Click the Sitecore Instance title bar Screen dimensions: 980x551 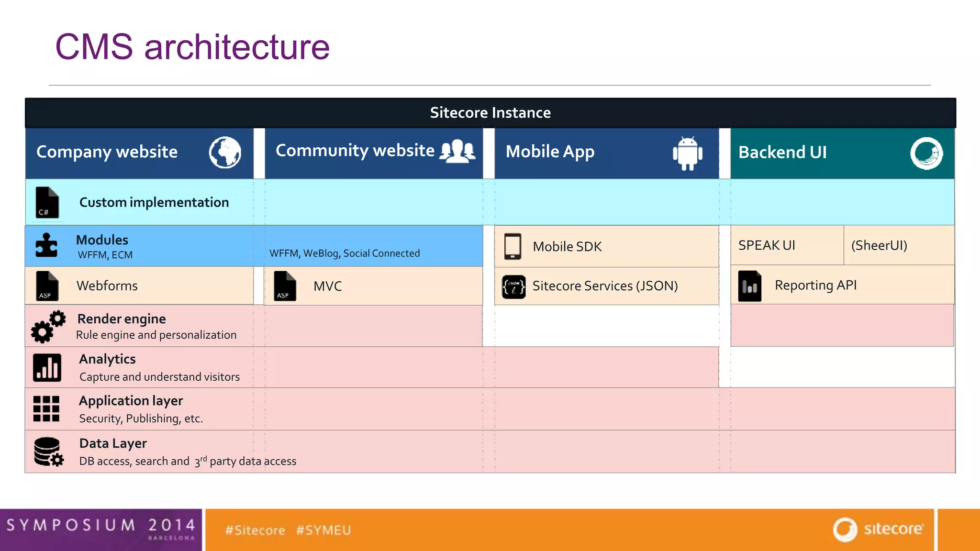click(x=490, y=113)
